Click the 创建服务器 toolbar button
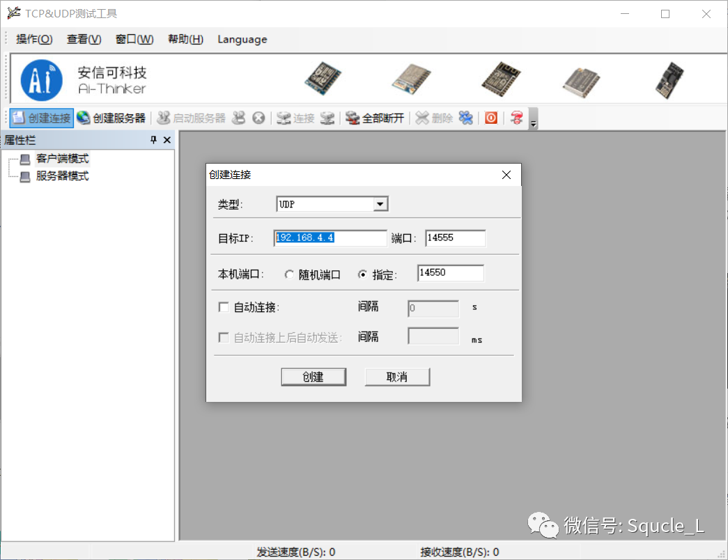This screenshot has height=560, width=728. pos(111,118)
